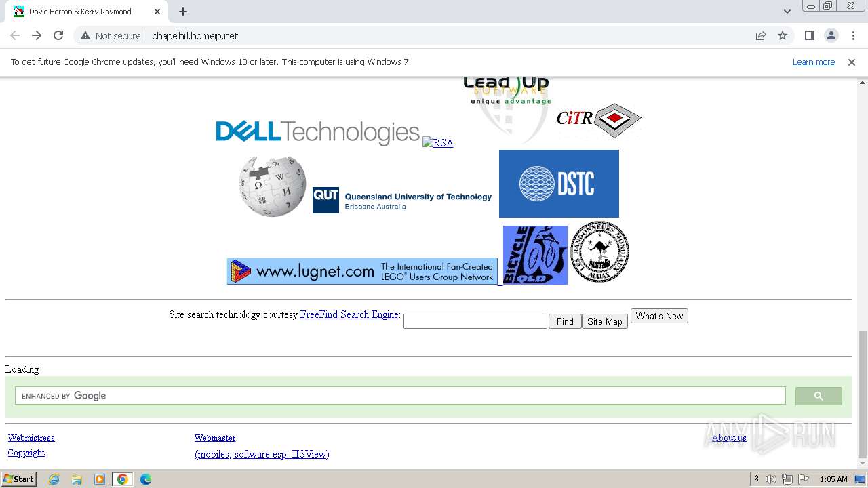This screenshot has height=488, width=868.
Task: Open the Learn more link
Action: pyautogui.click(x=814, y=62)
